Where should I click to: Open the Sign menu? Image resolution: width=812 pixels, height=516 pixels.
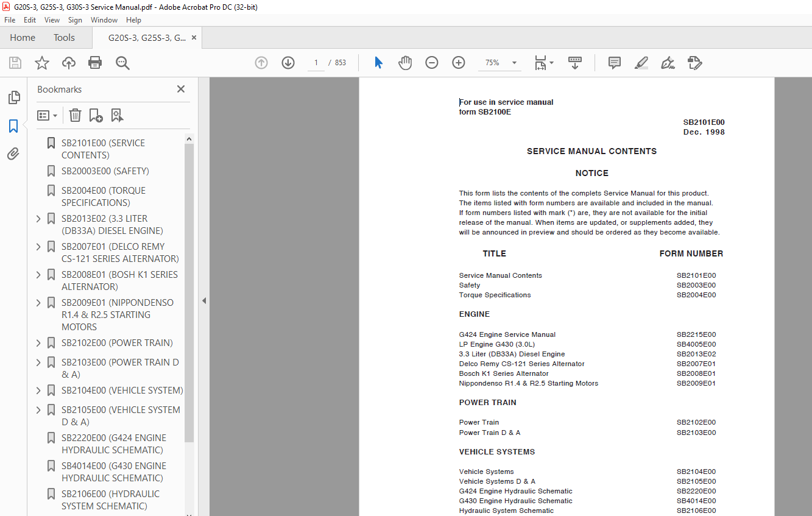[x=76, y=20]
